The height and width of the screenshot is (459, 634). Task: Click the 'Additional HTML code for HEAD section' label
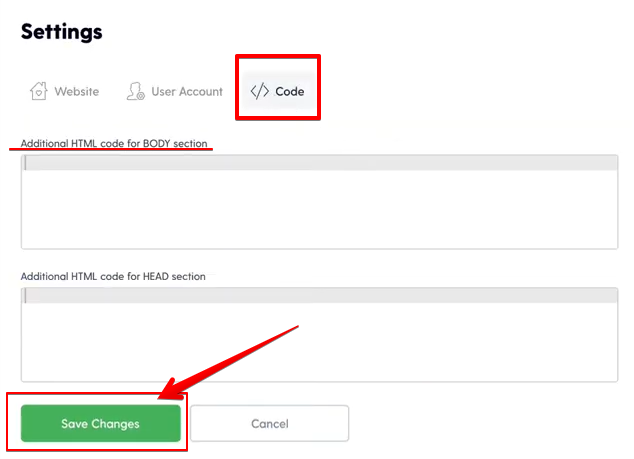pos(113,276)
